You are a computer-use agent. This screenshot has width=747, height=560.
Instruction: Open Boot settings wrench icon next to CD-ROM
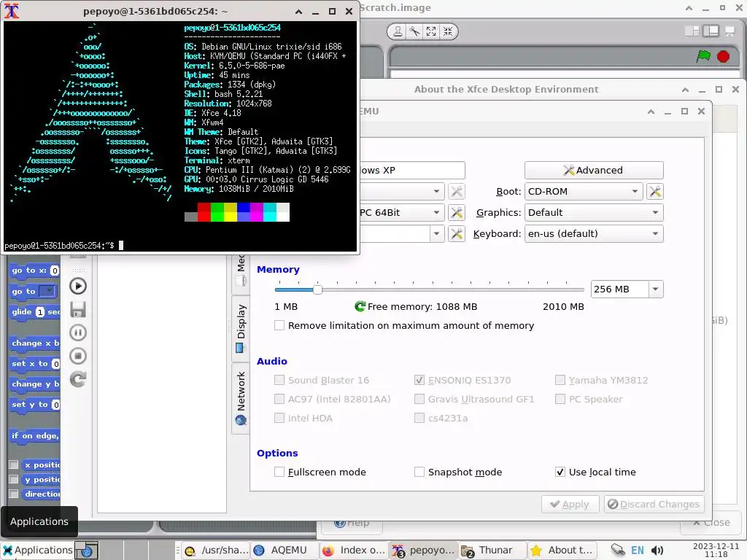(655, 192)
